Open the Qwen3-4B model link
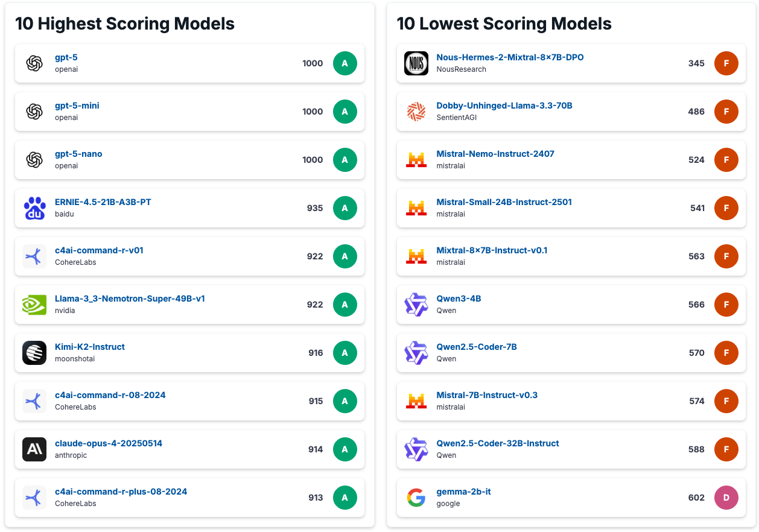This screenshot has width=759, height=532. tap(459, 299)
